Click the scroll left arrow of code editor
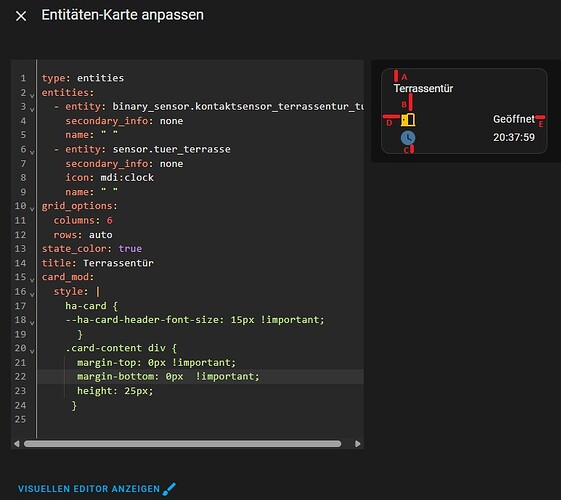Screen dimensions: 561x500 point(16,444)
